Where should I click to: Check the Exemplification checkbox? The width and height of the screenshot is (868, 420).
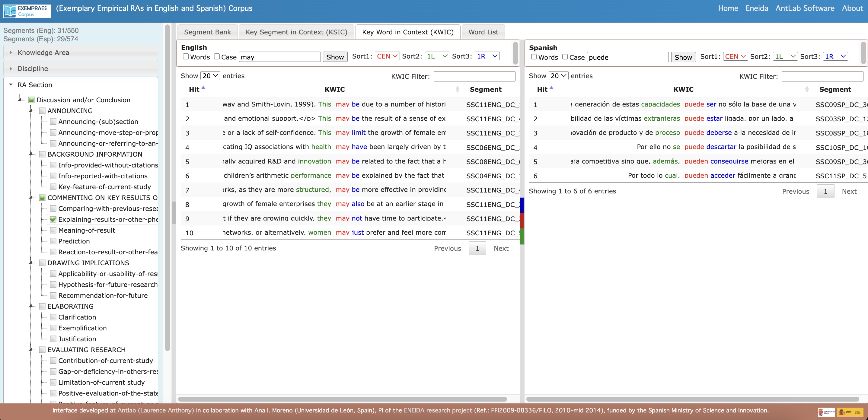pos(53,328)
